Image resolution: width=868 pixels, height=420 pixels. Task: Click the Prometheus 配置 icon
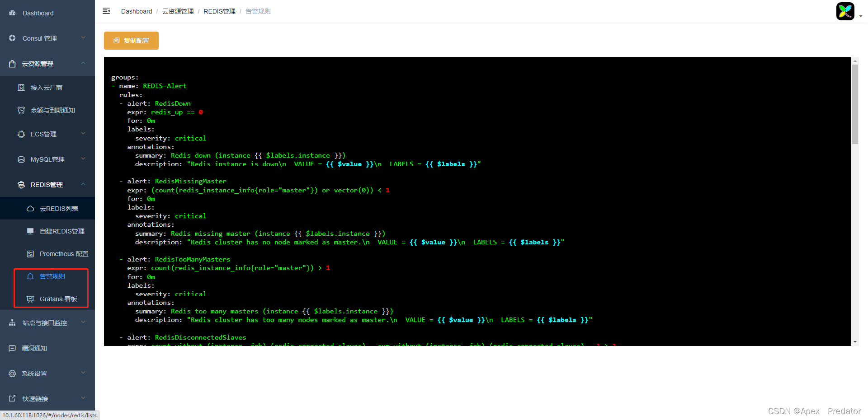(x=30, y=254)
